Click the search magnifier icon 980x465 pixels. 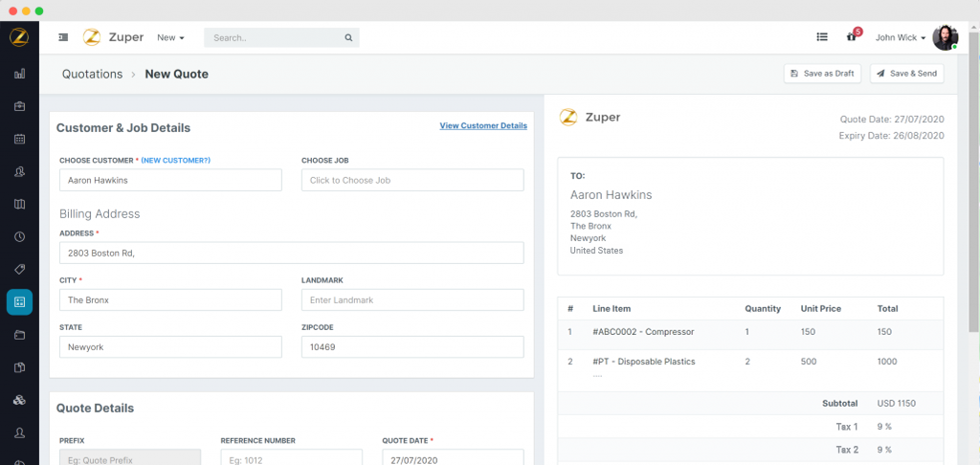pyautogui.click(x=348, y=37)
